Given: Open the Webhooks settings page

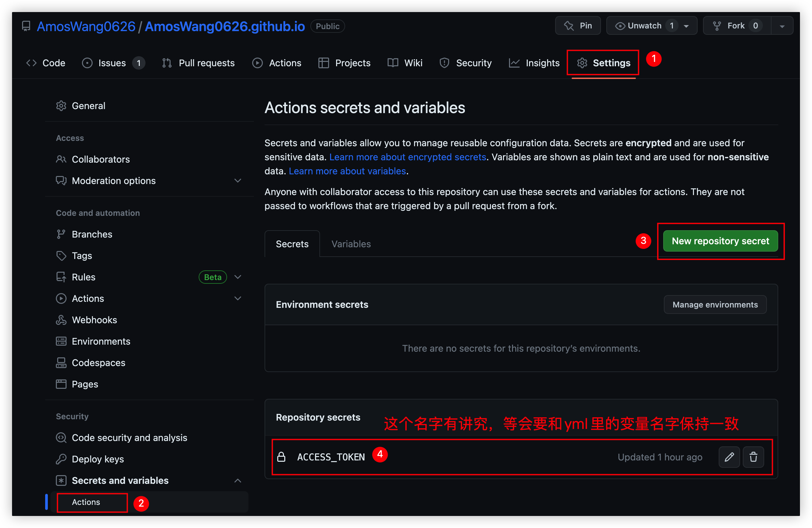Looking at the screenshot, I should click(94, 320).
